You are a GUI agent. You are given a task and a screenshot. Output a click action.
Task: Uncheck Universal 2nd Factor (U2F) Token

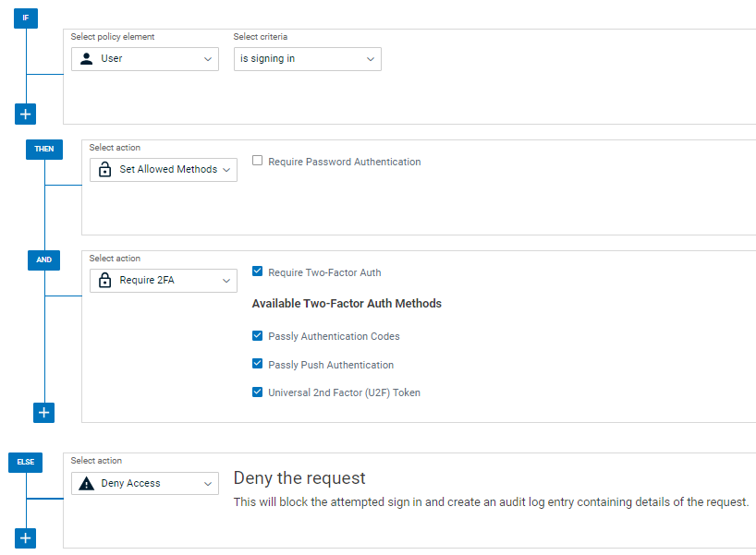tap(257, 392)
